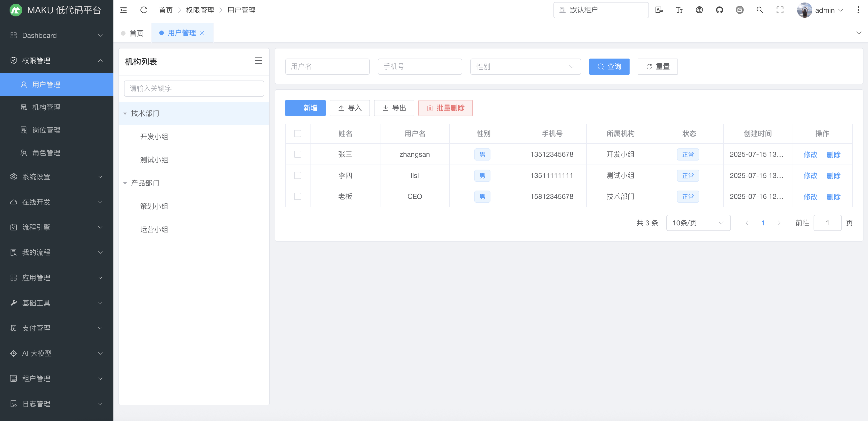Click the font size icon
The height and width of the screenshot is (421, 868).
679,10
